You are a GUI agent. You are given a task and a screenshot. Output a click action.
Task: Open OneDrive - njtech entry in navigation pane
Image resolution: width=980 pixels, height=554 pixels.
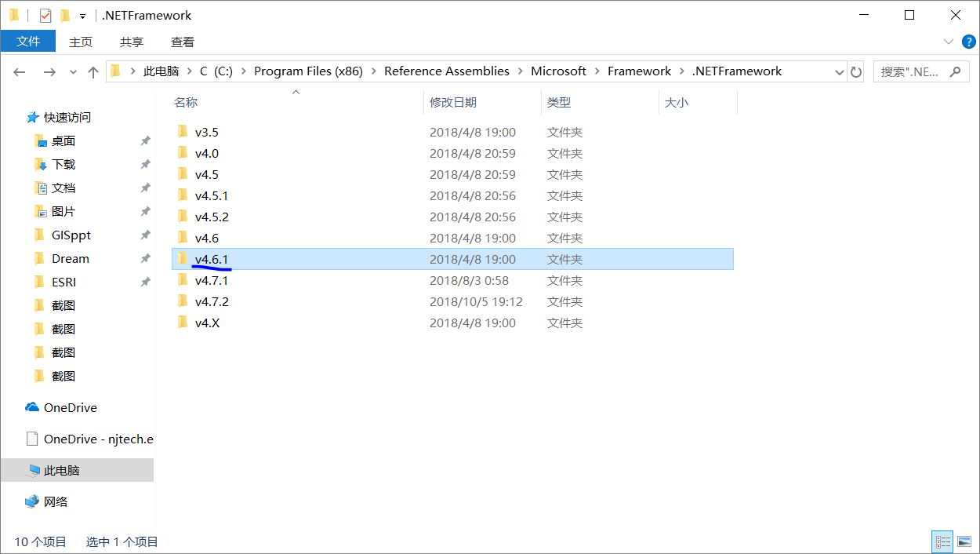pos(99,439)
